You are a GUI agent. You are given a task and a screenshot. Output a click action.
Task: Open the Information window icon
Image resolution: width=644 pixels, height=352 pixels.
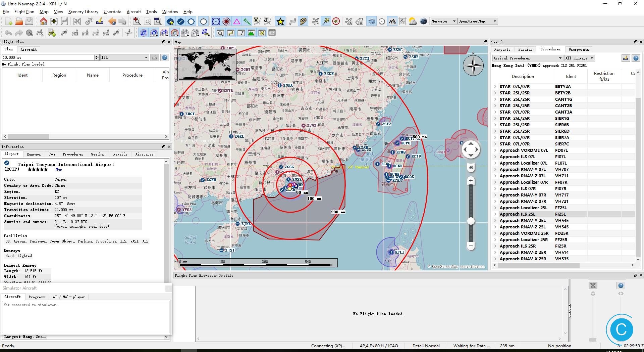tap(241, 33)
